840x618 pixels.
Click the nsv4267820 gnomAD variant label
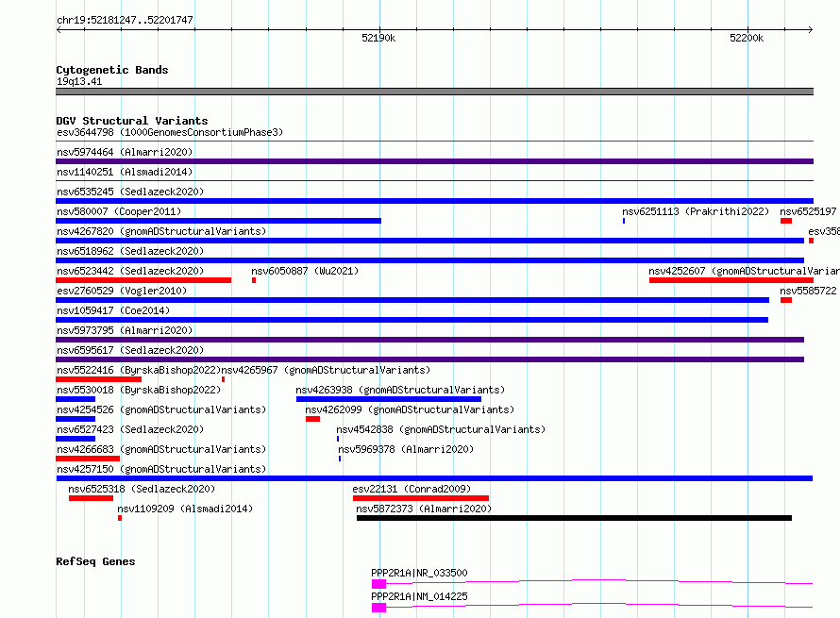(161, 231)
